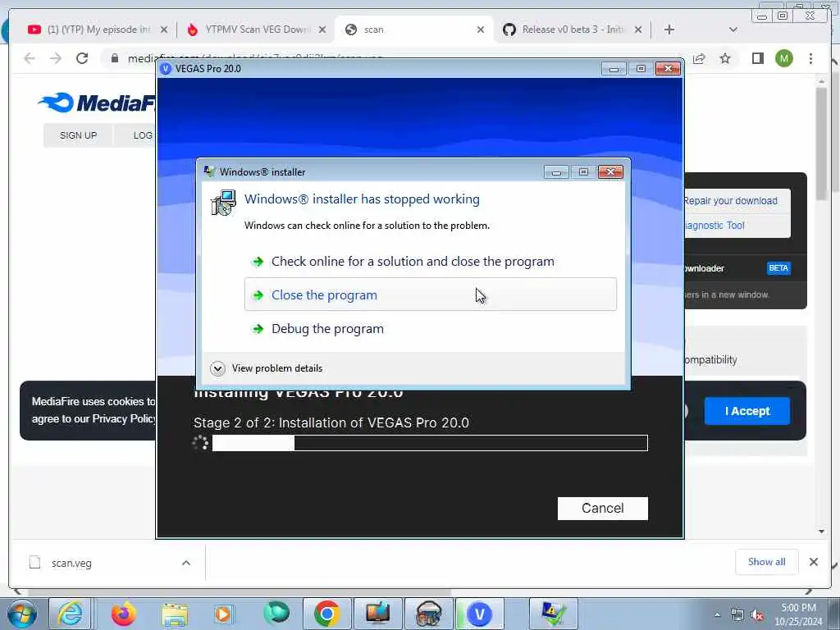The width and height of the screenshot is (840, 630).
Task: Reload the MediaFire page
Action: [x=82, y=58]
